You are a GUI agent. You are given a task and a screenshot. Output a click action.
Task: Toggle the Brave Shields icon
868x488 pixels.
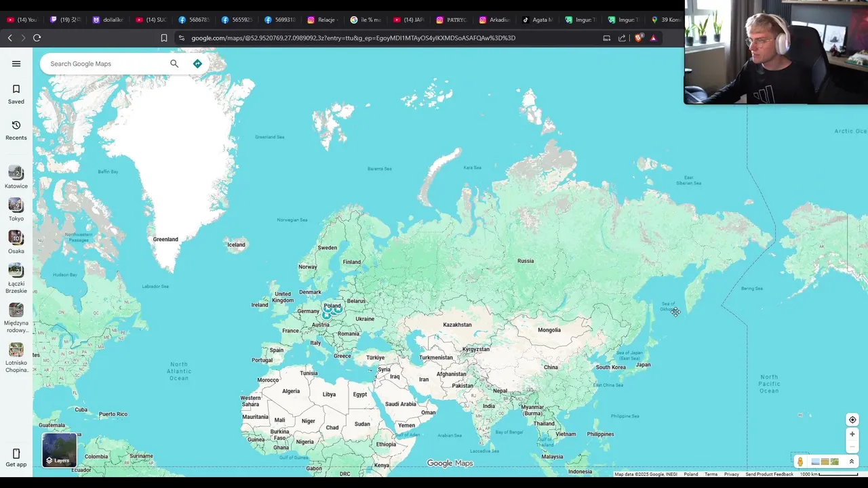tap(638, 38)
